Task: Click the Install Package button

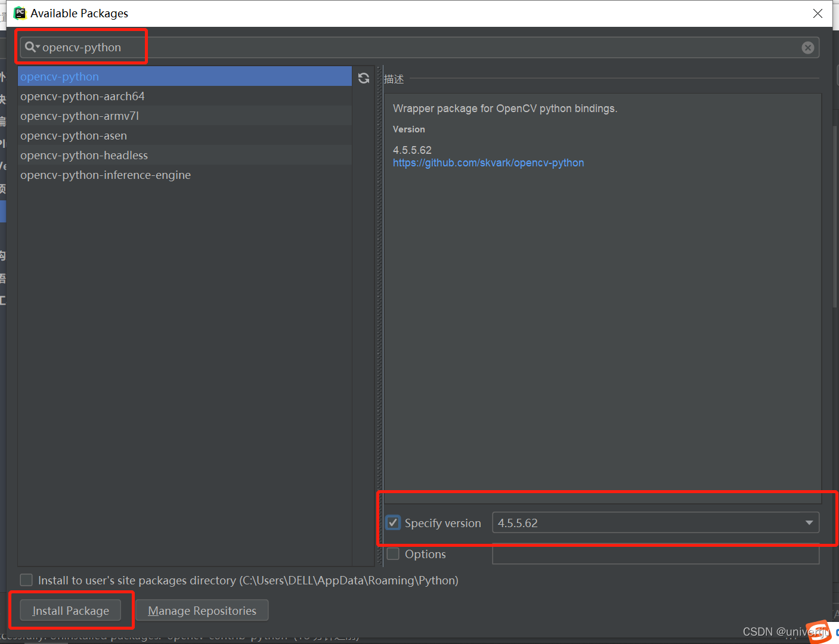Action: coord(70,611)
